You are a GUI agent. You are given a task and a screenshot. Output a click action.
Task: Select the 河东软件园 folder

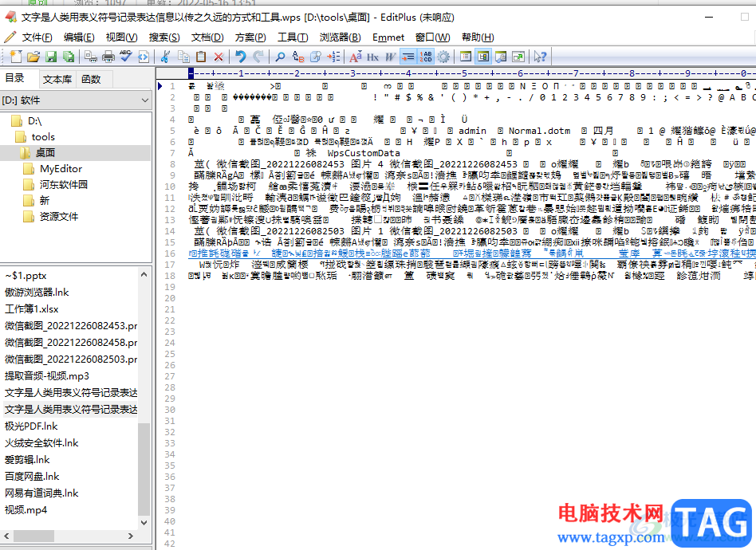click(x=63, y=185)
